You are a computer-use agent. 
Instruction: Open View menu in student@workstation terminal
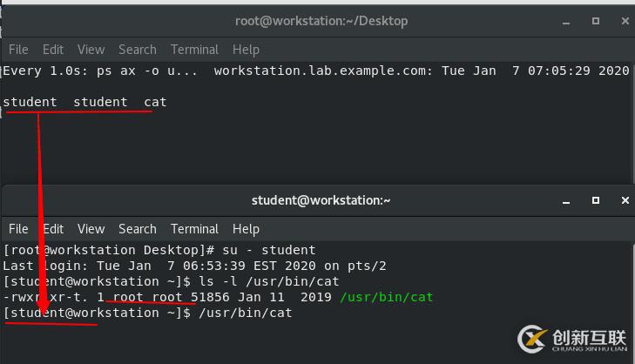click(x=91, y=229)
